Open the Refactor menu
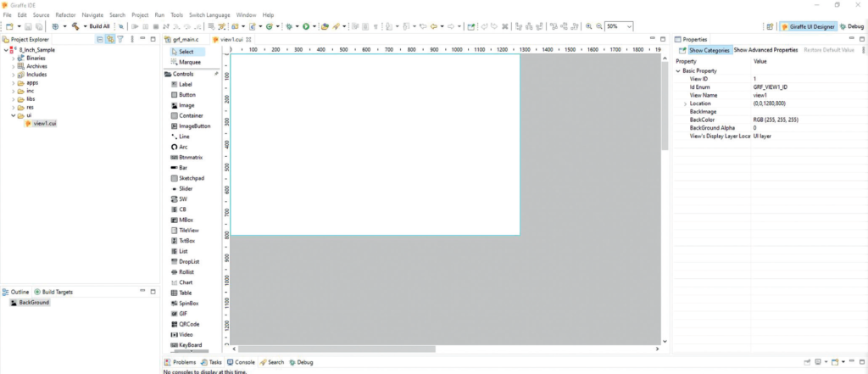This screenshot has height=374, width=868. pos(65,15)
